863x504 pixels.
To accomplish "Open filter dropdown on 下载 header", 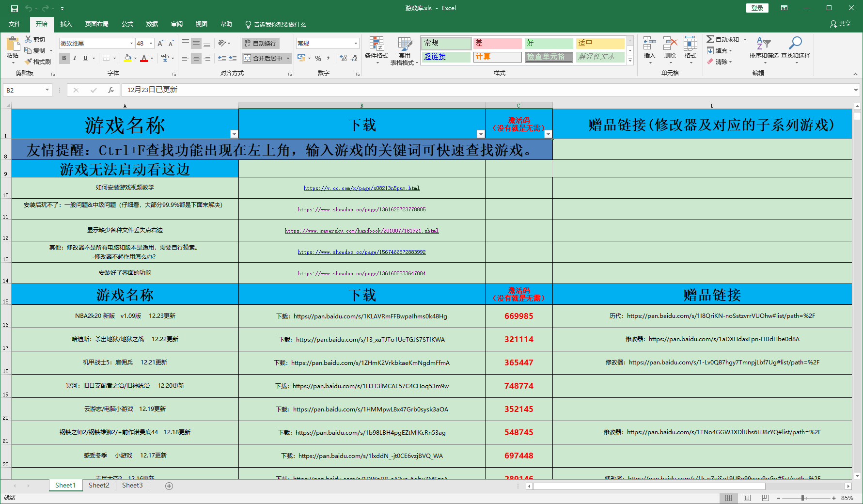I will click(481, 134).
